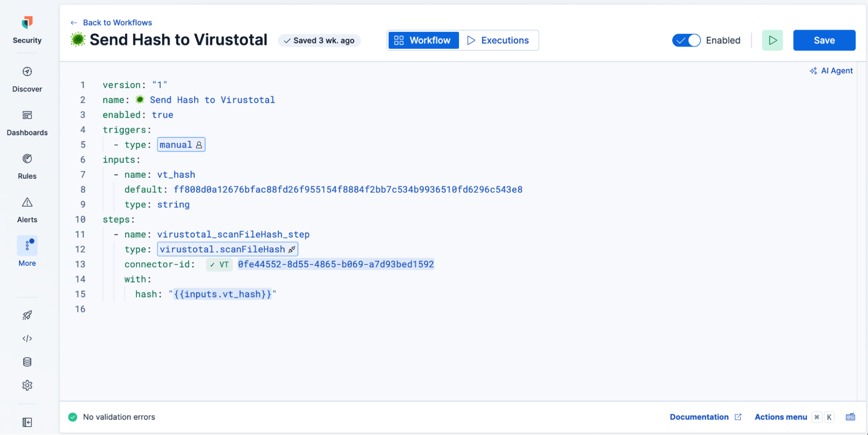Open the AI Agent assistant
The image size is (868, 435).
pos(831,71)
